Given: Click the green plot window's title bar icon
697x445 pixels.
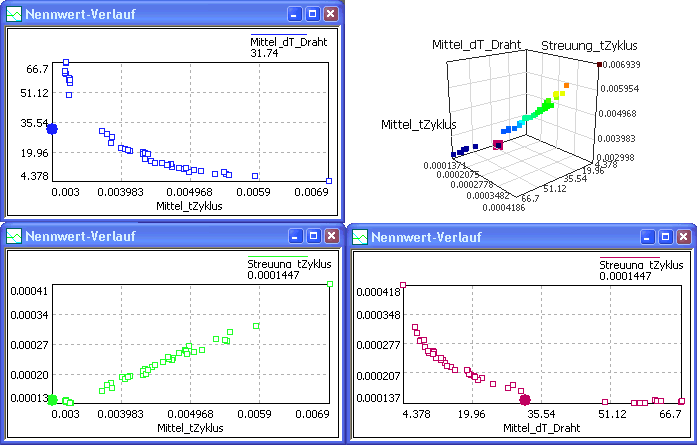Looking at the screenshot, I should coord(14,236).
